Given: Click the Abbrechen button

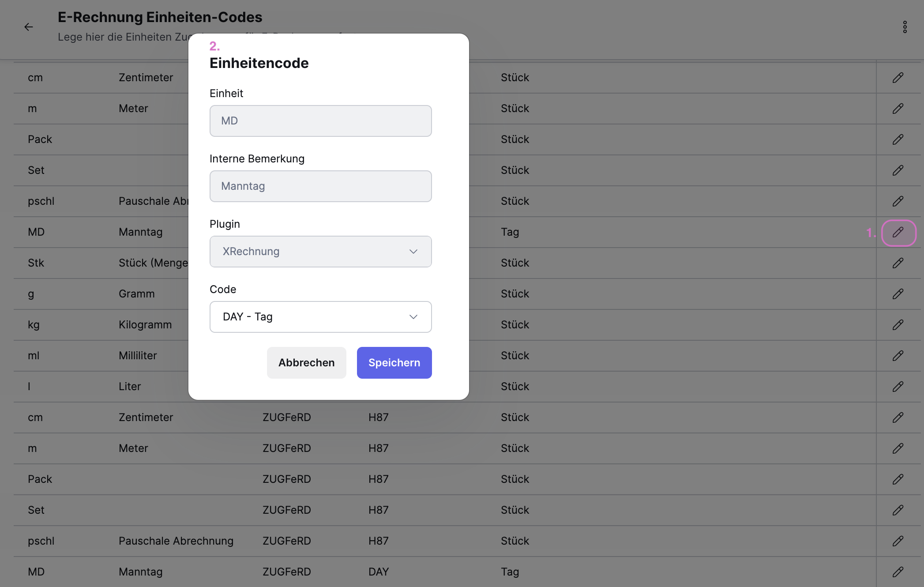Looking at the screenshot, I should (307, 363).
